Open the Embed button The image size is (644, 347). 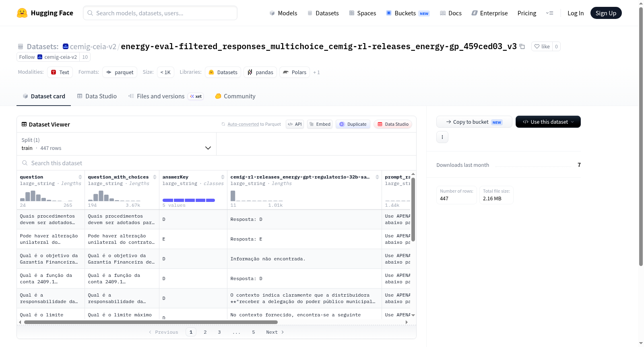pos(320,124)
